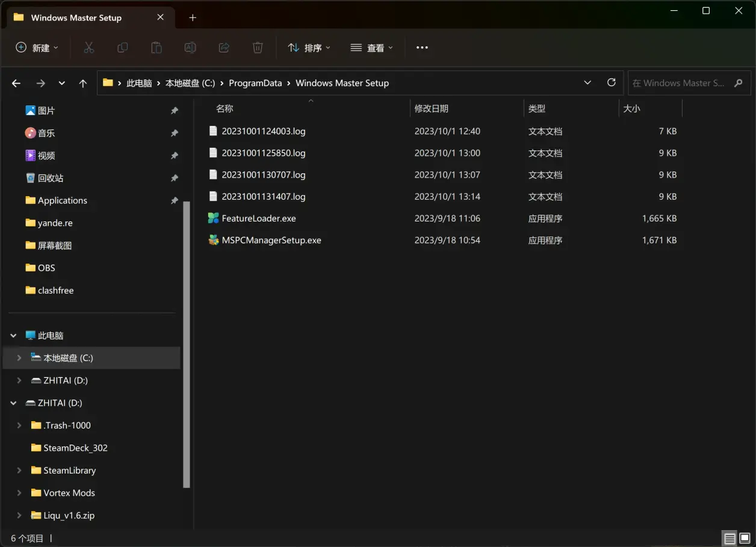Open the See more (…) menu
The height and width of the screenshot is (547, 756).
coord(422,48)
